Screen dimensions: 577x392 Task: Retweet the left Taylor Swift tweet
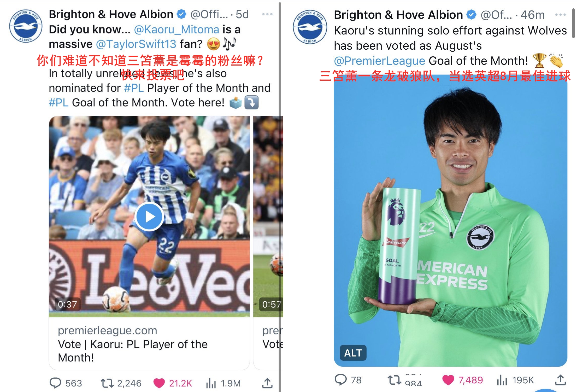[107, 383]
